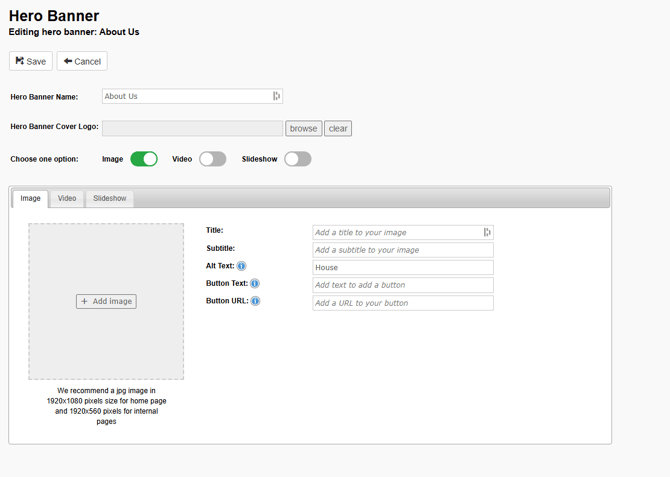This screenshot has height=477, width=670.
Task: Browse for a cover logo file
Action: click(303, 128)
